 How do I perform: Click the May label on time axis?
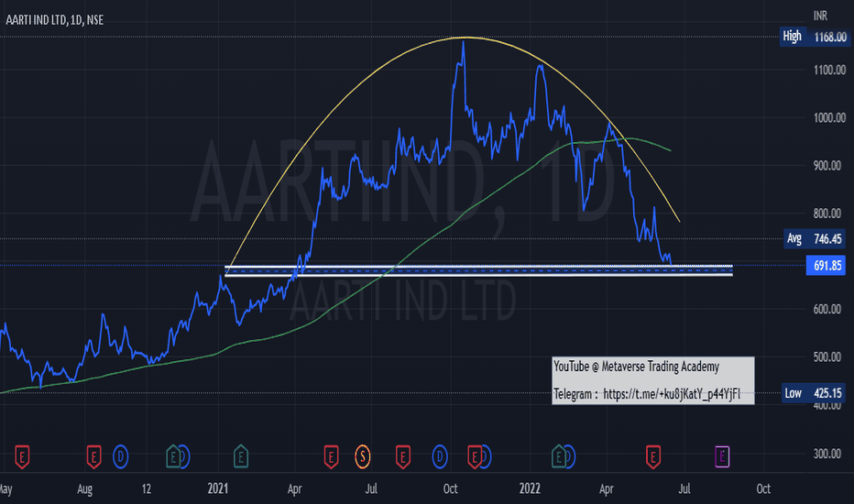coord(5,489)
